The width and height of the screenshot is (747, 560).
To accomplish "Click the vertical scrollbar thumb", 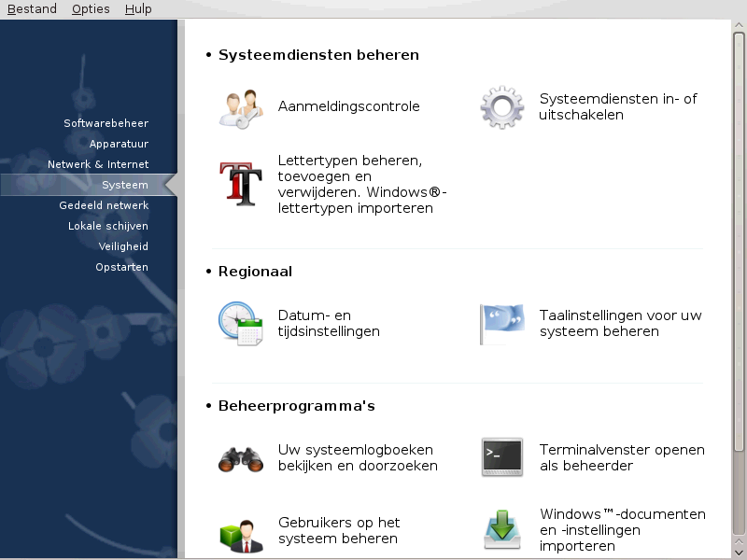I will pos(739,242).
